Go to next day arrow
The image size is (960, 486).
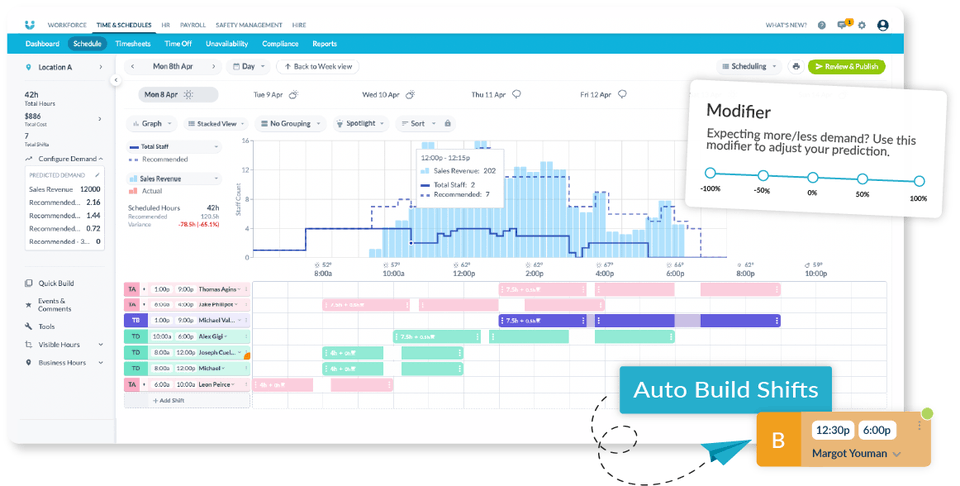215,67
